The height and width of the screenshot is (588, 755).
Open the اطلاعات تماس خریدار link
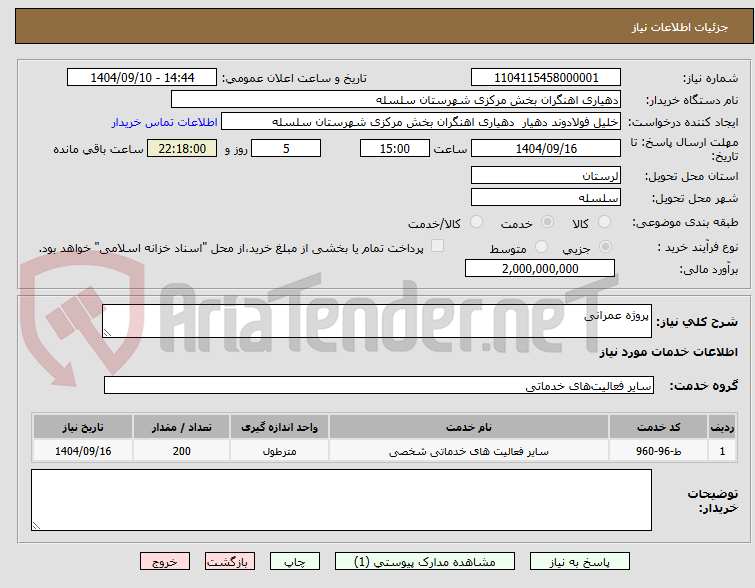click(x=165, y=122)
